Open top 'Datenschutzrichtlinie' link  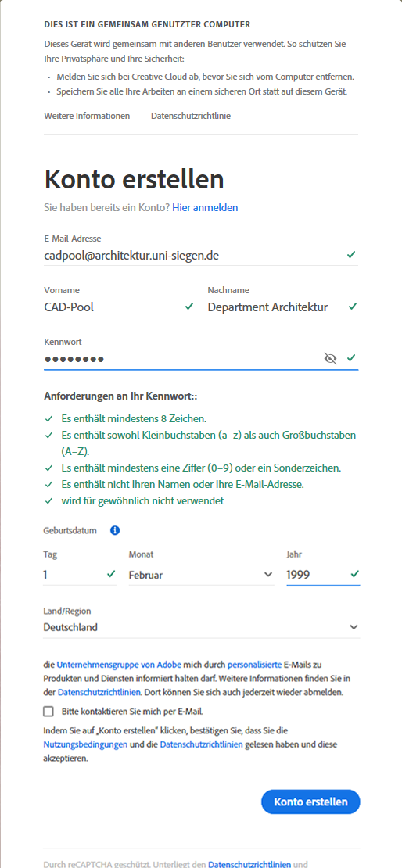point(191,116)
